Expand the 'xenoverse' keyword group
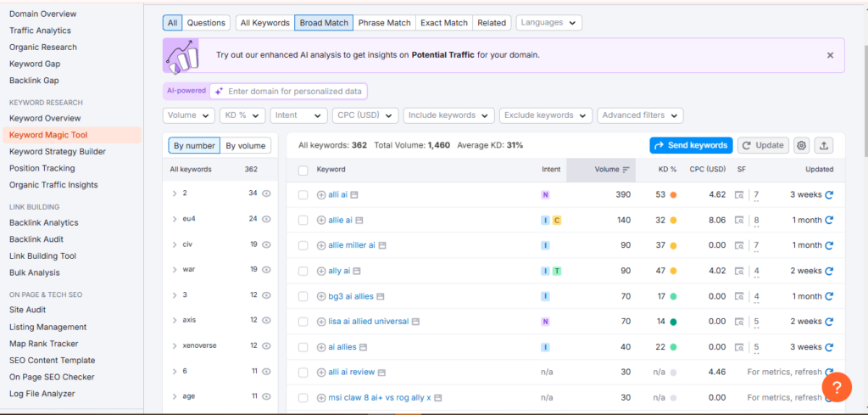Viewport: 868px width, 415px height. point(175,345)
